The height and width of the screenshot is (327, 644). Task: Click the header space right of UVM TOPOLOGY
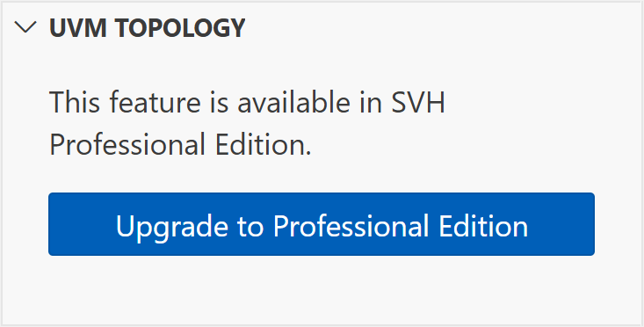tap(444, 28)
